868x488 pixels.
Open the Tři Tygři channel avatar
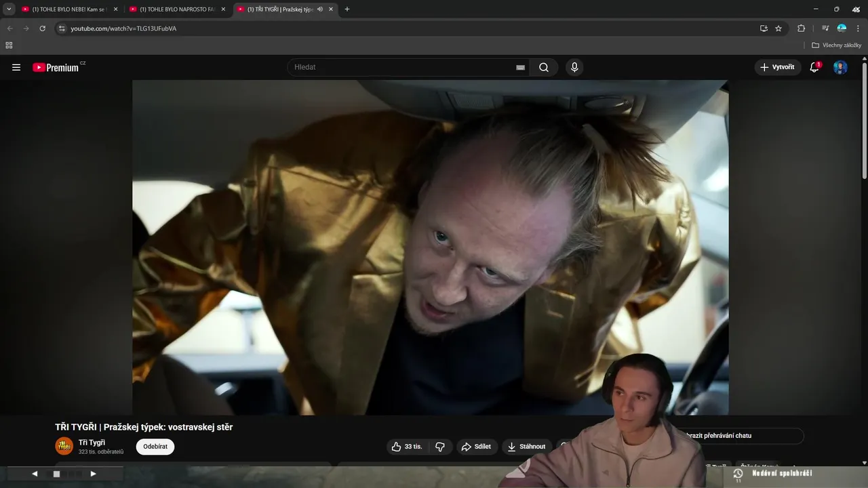64,446
